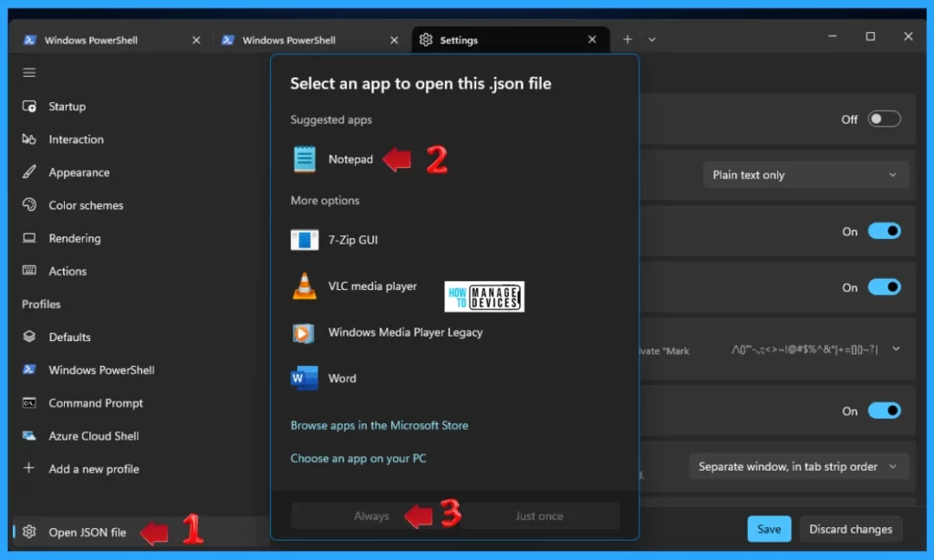Click the Defaults layers icon

(x=29, y=337)
